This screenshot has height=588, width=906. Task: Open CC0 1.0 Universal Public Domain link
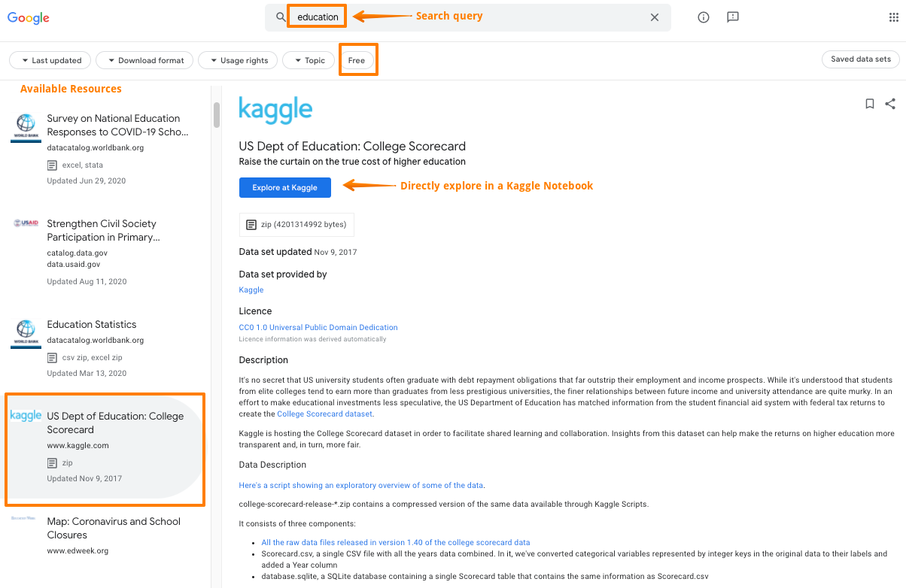[318, 327]
